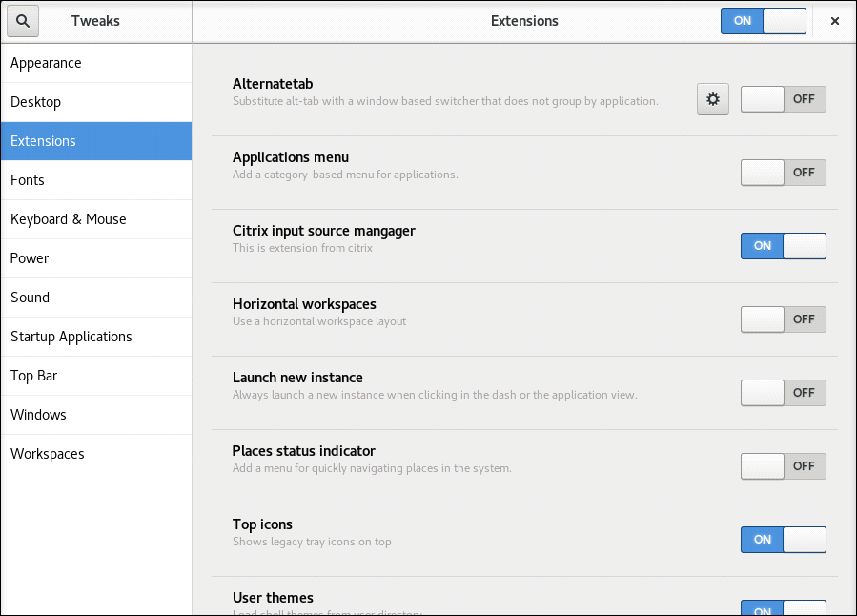Turn on Applications menu extension
857x616 pixels.
coord(783,173)
